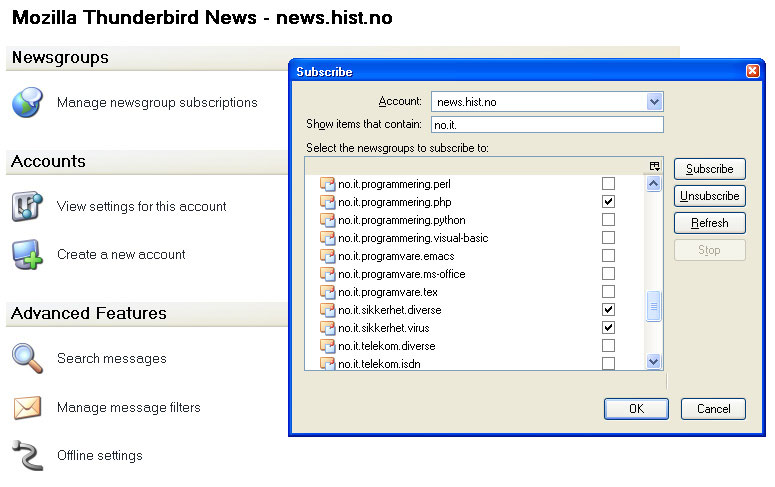Screen dimensions: 775x487
Task: Select the no.it.telekom.diverse row text
Action: click(x=387, y=346)
